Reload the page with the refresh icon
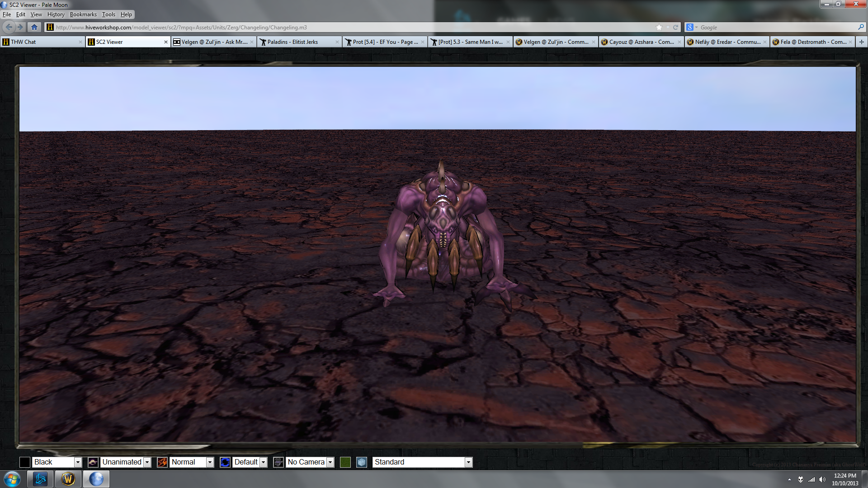This screenshot has width=868, height=488. click(675, 27)
